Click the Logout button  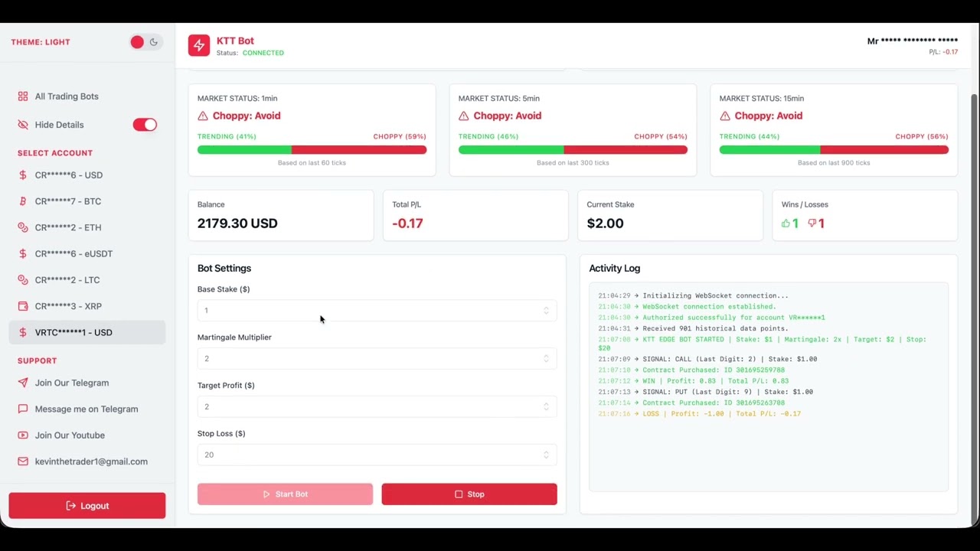tap(87, 506)
